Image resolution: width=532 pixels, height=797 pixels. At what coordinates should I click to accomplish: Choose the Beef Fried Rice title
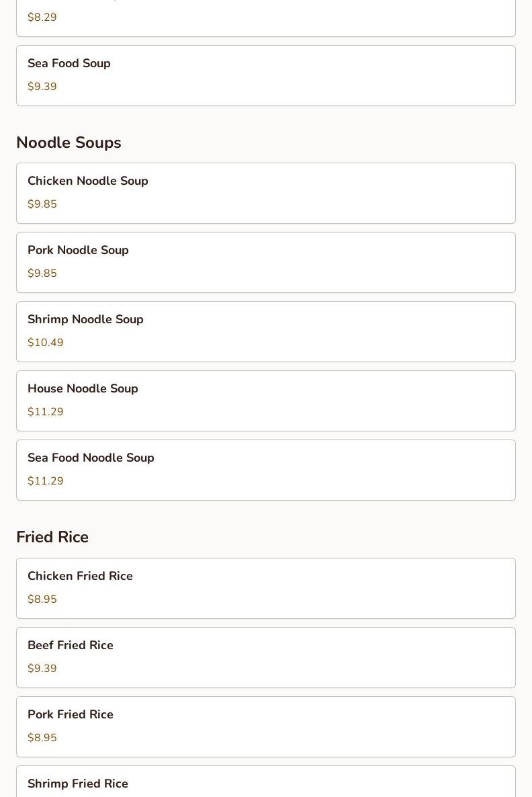click(71, 645)
